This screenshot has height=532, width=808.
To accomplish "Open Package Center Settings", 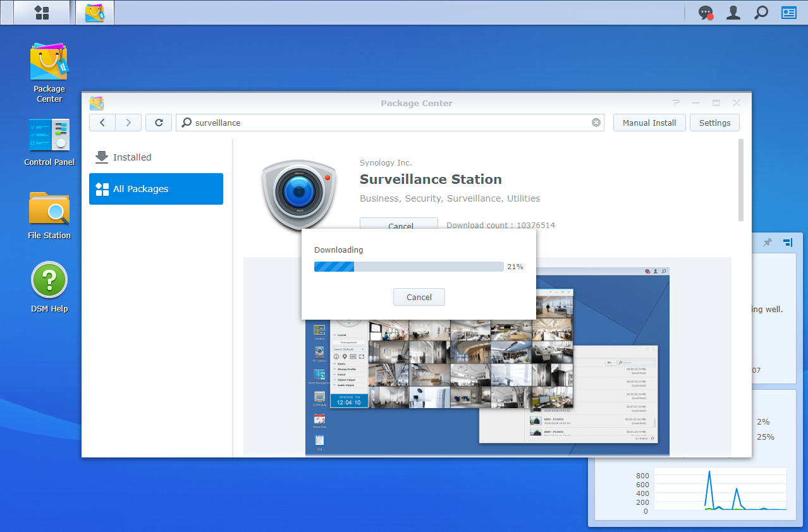I will (714, 123).
